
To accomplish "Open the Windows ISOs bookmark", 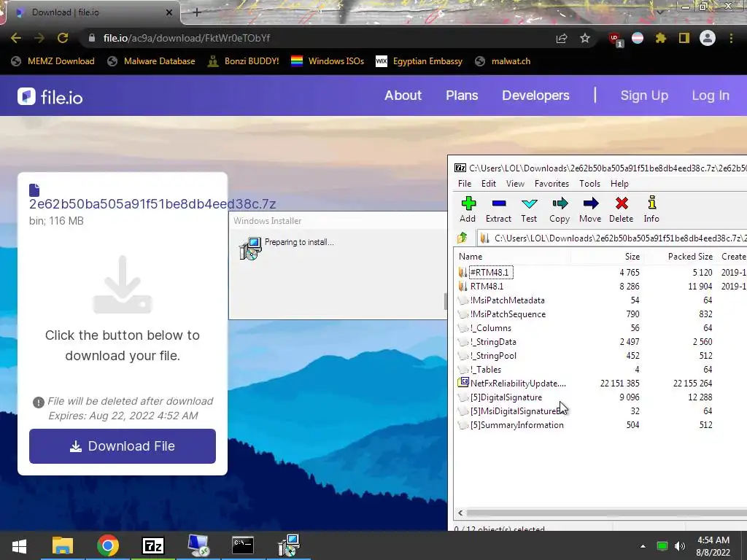I will (x=328, y=61).
